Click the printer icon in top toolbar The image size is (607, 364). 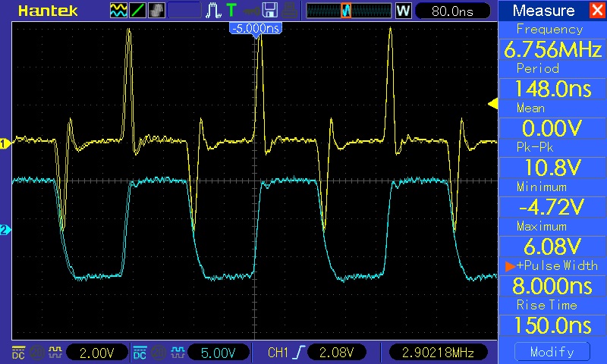click(x=289, y=11)
